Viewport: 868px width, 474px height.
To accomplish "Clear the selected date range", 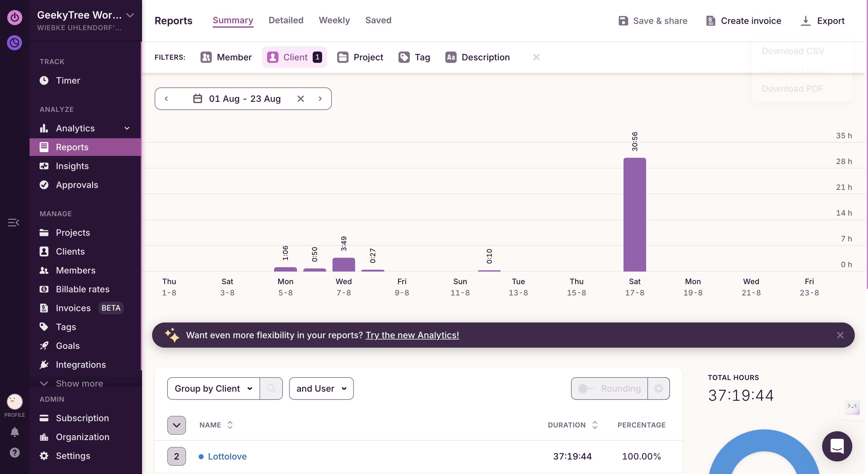I will pyautogui.click(x=300, y=98).
